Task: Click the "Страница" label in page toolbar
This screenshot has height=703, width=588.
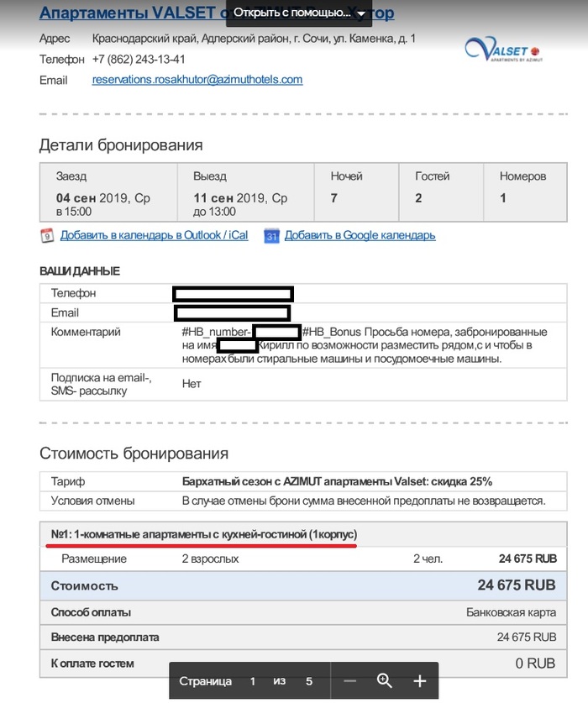Action: 205,681
